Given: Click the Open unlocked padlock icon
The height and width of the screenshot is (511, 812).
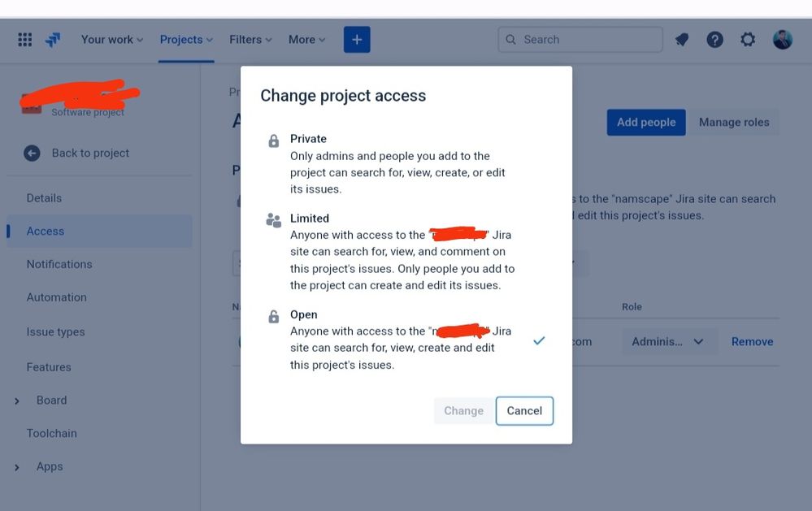Looking at the screenshot, I should point(273,316).
